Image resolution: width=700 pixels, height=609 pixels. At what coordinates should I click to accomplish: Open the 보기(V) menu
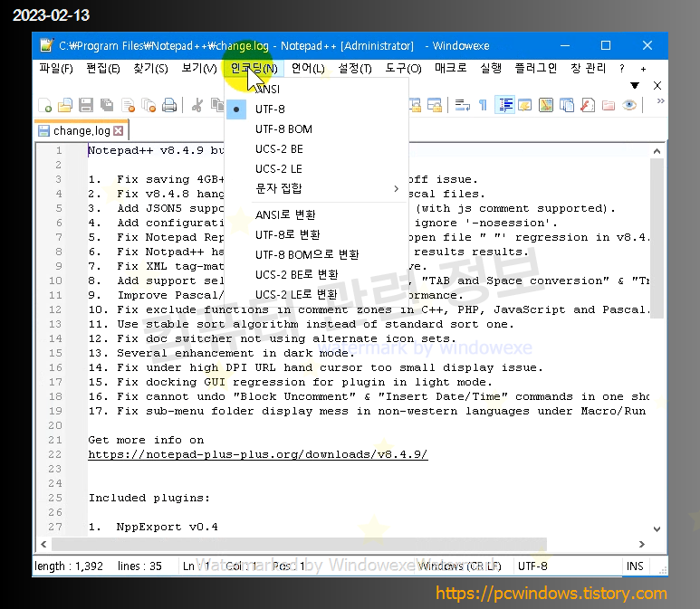click(x=198, y=68)
